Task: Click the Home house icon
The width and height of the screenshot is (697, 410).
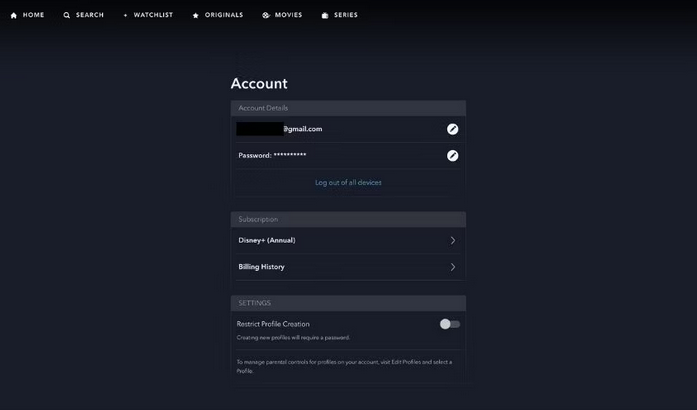Action: point(14,16)
